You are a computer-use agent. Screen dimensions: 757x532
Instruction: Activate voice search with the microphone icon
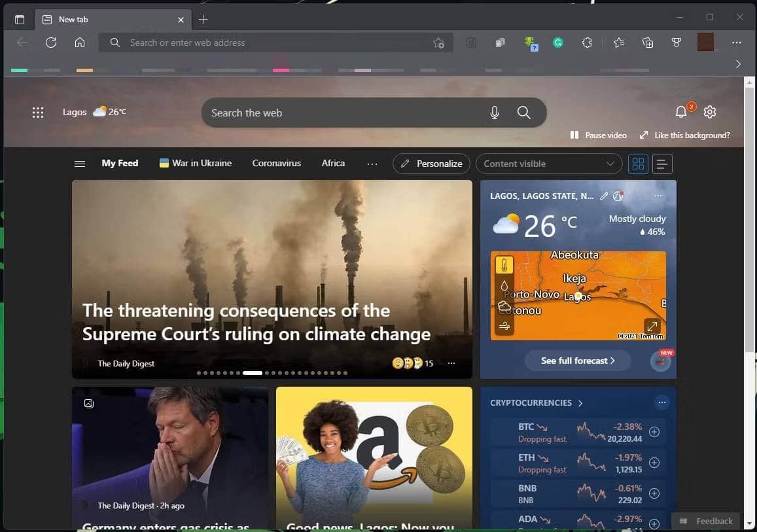pos(495,113)
